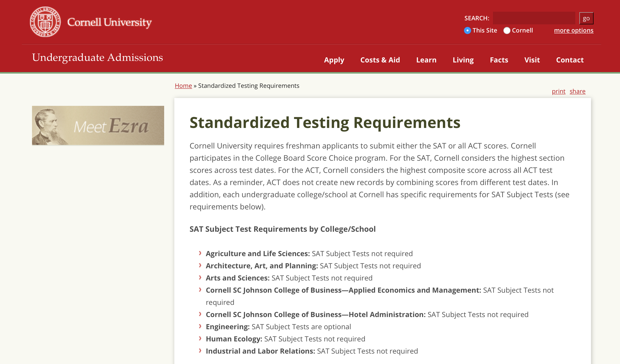
Task: Click the "Standardized Testing Requirements" page heading
Action: point(325,123)
